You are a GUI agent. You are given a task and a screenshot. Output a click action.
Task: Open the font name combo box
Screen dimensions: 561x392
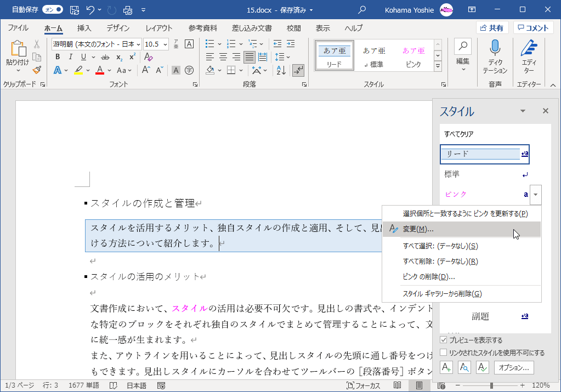click(97, 44)
